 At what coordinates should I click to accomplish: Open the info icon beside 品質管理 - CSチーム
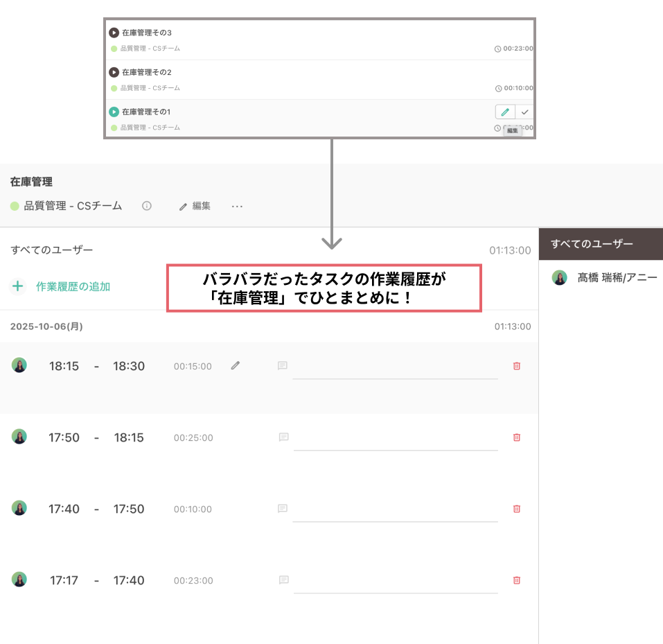tap(147, 206)
